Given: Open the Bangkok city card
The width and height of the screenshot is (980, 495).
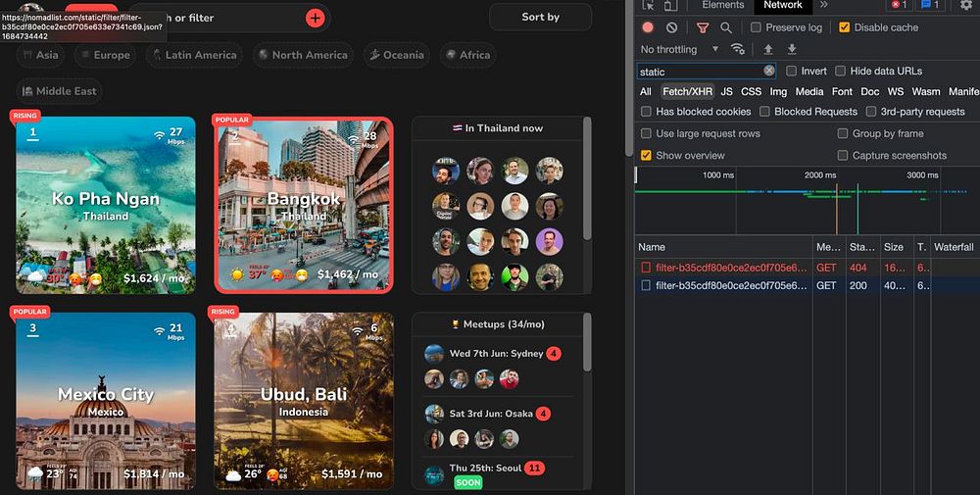Looking at the screenshot, I should click(304, 205).
